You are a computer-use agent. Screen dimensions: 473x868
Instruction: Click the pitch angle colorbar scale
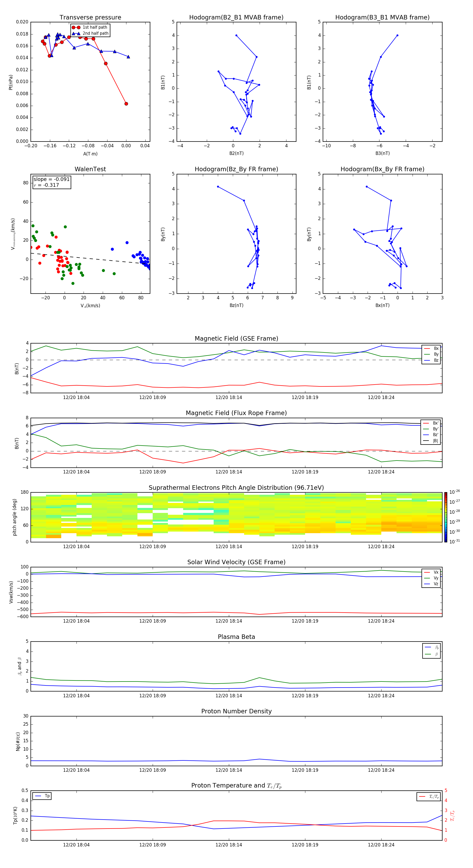(x=446, y=517)
